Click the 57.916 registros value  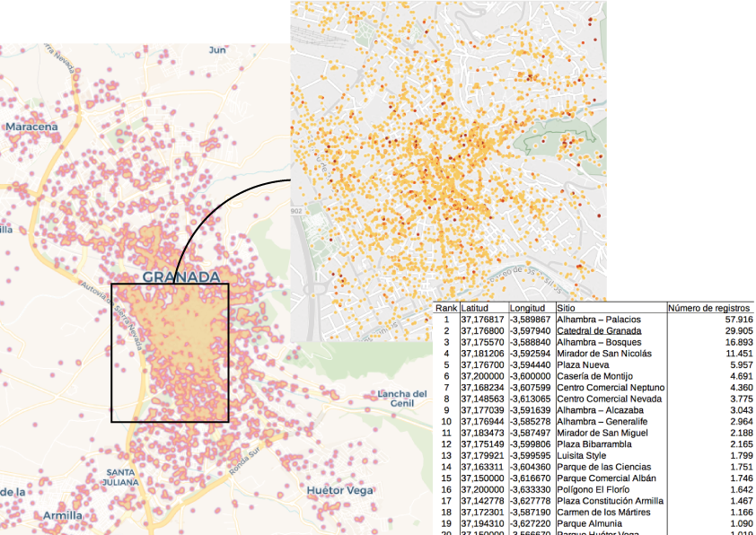click(738, 320)
